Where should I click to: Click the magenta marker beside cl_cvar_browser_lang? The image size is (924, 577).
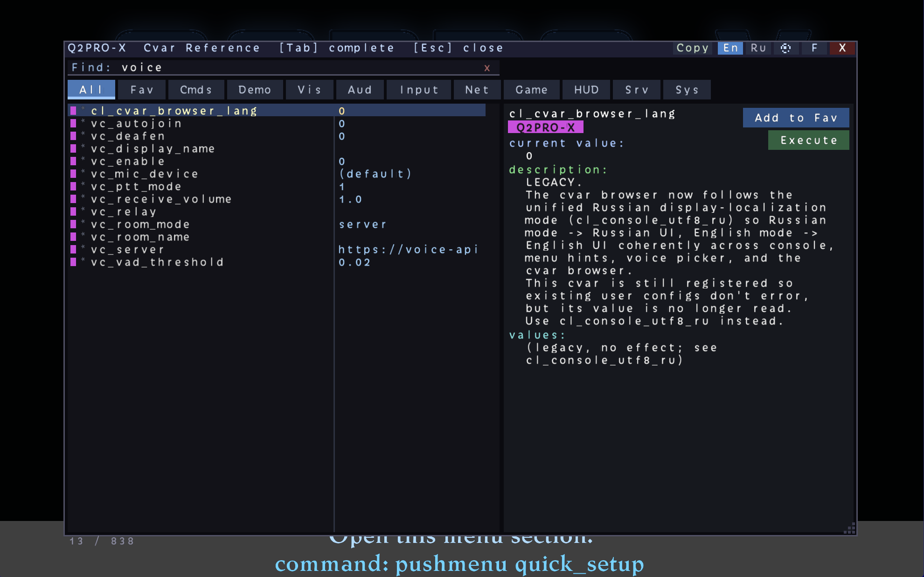pos(73,111)
